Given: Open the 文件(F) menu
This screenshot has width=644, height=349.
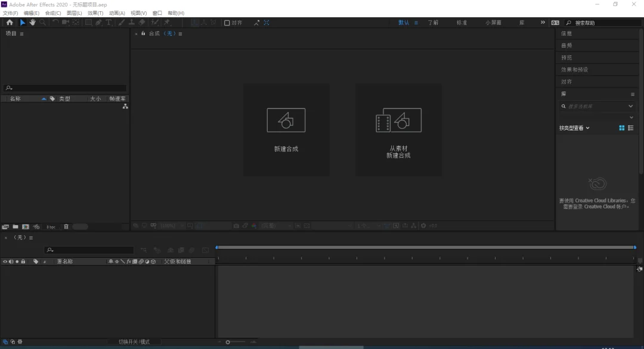Looking at the screenshot, I should click(x=10, y=13).
